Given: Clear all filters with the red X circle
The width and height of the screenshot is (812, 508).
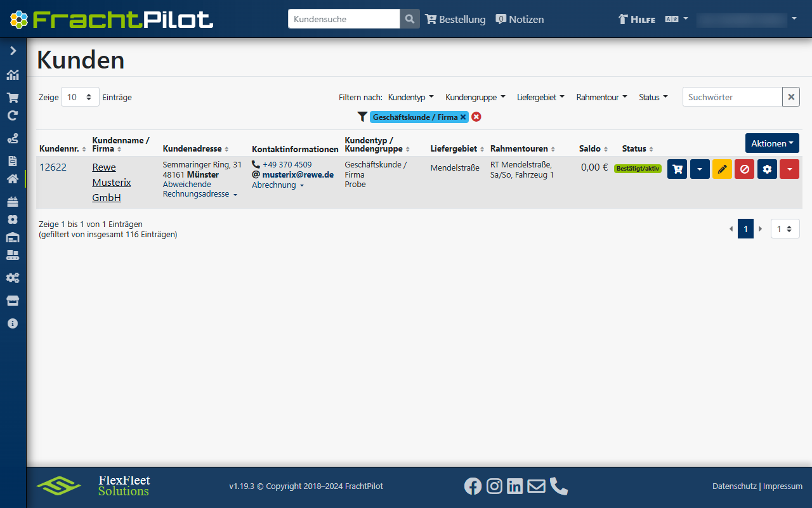Looking at the screenshot, I should 476,117.
